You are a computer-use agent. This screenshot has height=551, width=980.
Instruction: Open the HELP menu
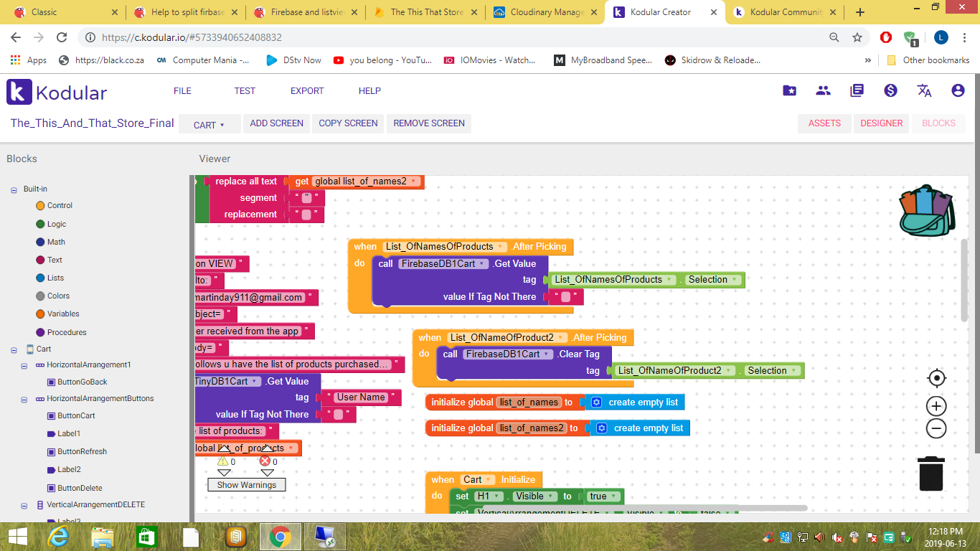click(x=369, y=91)
